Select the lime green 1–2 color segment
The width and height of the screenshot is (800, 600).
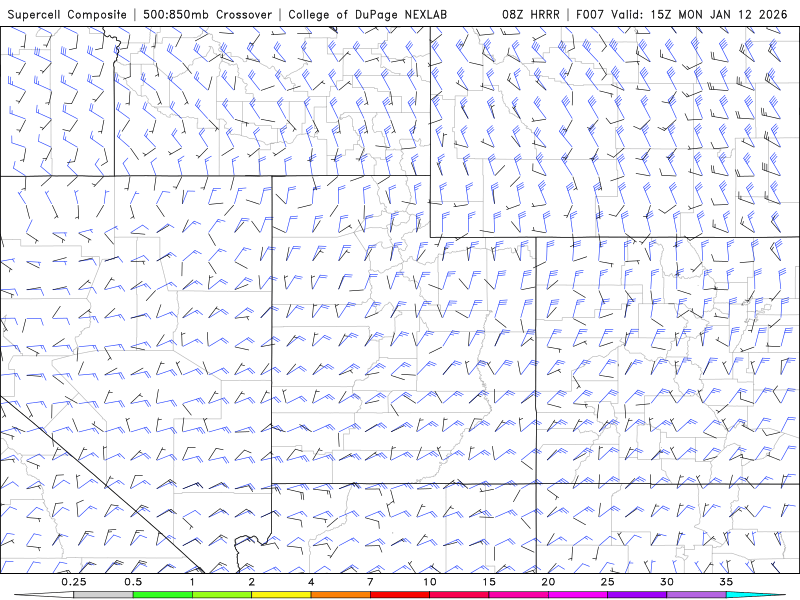click(x=221, y=595)
